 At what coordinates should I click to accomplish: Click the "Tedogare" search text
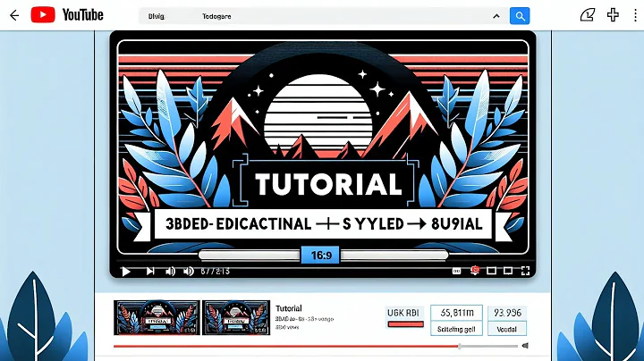(x=216, y=16)
